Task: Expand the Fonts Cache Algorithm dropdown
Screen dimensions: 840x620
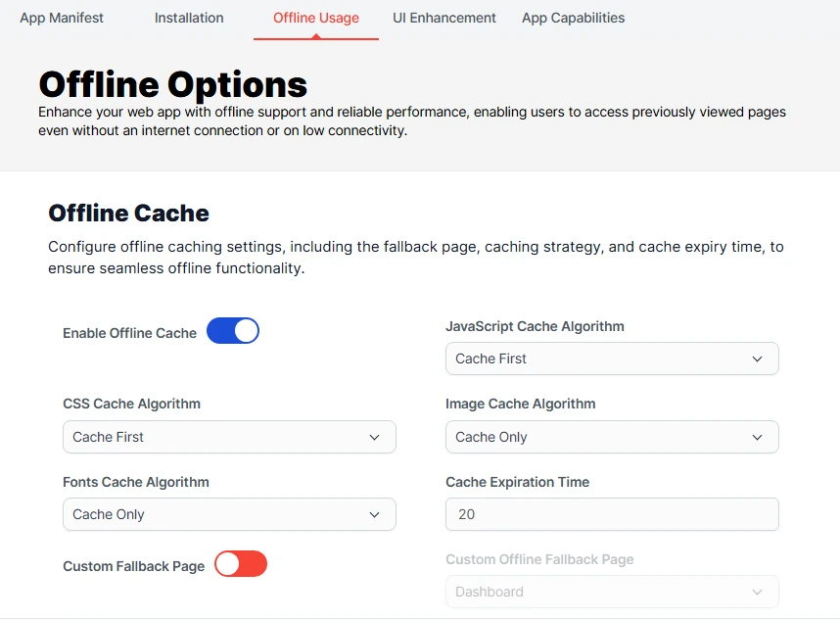Action: pyautogui.click(x=229, y=514)
